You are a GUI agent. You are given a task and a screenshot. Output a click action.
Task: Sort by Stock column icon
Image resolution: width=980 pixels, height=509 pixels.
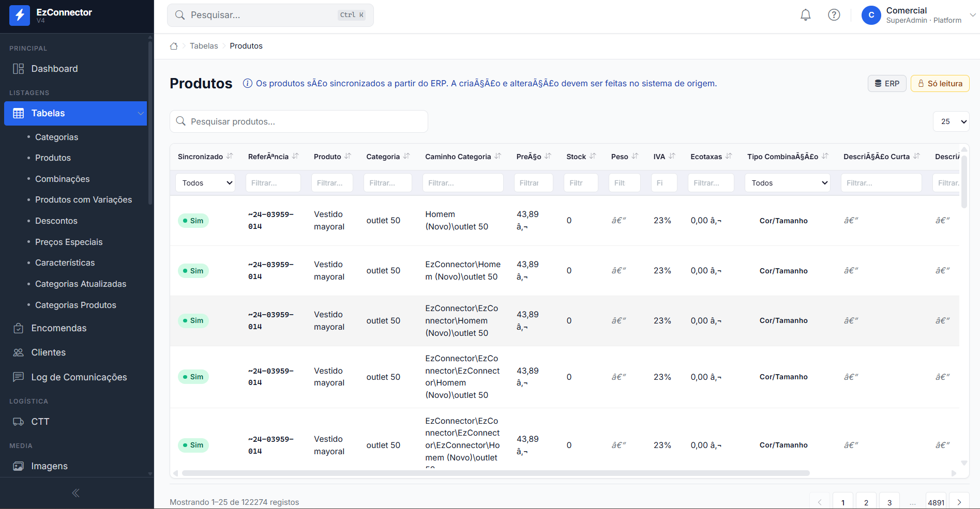click(x=593, y=156)
